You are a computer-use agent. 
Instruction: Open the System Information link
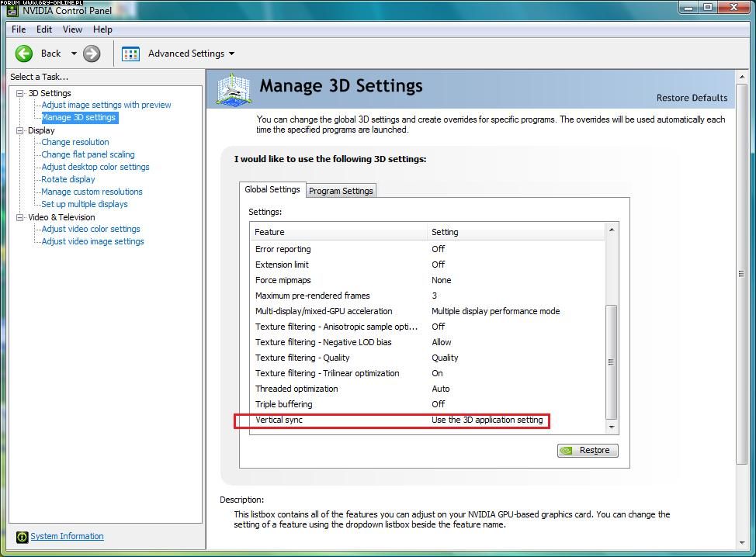click(x=67, y=536)
